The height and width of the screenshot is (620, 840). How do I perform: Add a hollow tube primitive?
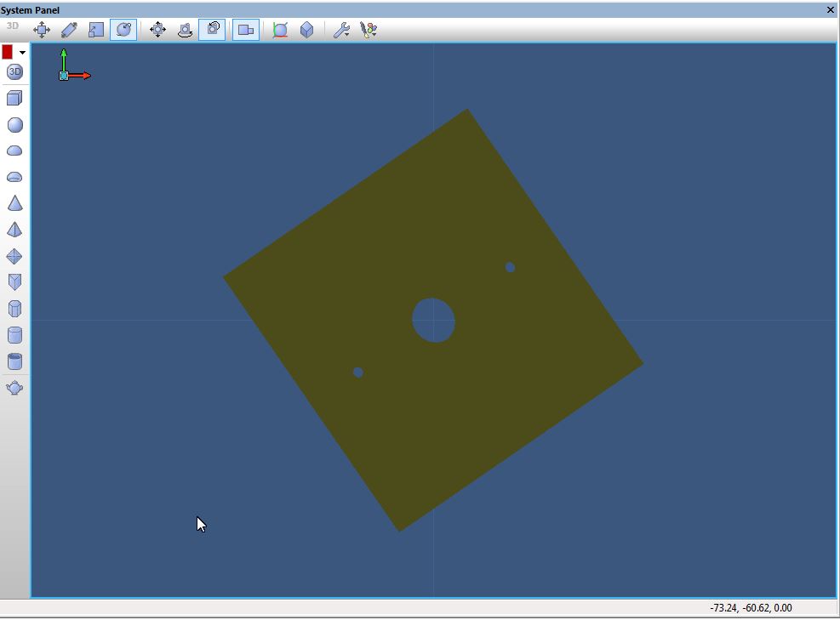click(15, 361)
